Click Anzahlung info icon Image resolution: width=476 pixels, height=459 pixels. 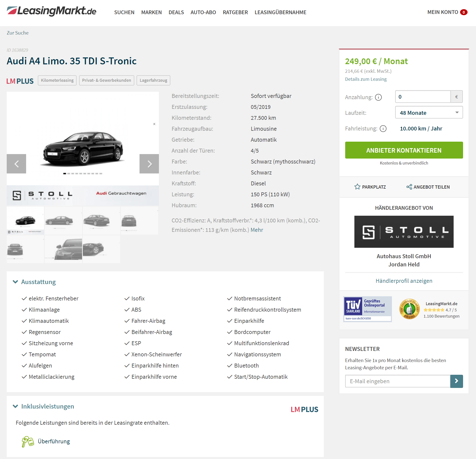[x=378, y=97]
